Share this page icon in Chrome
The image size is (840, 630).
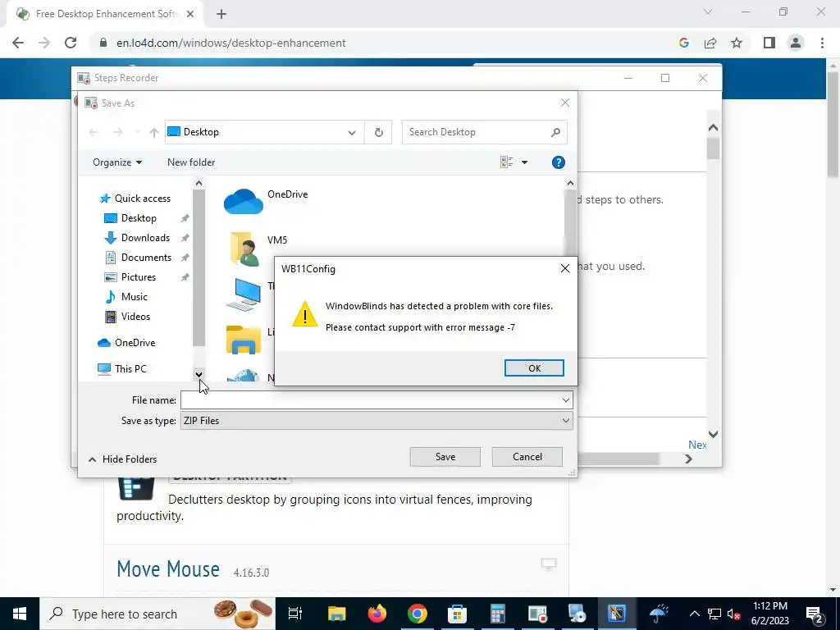point(710,43)
